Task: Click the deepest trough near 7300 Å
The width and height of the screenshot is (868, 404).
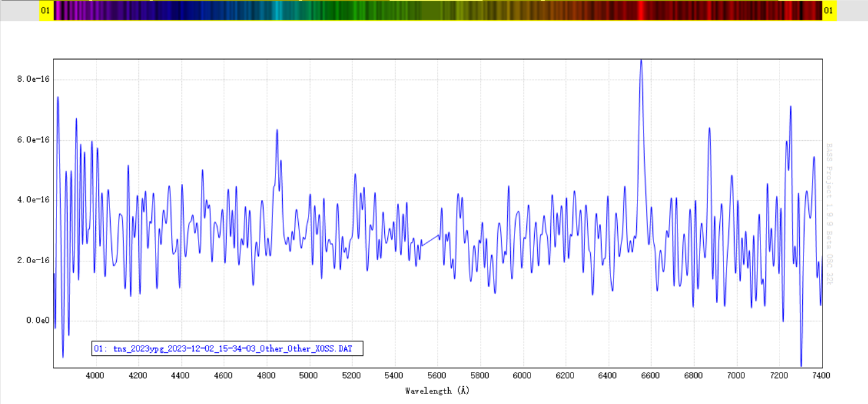Action: pyautogui.click(x=801, y=365)
